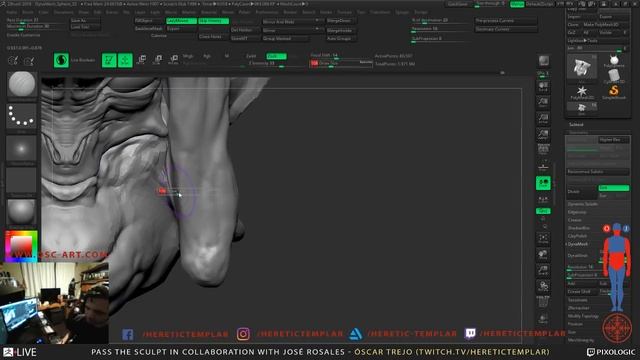The height and width of the screenshot is (360, 640).
Task: Click the AAHalf icon
Action: pyautogui.click(x=543, y=134)
